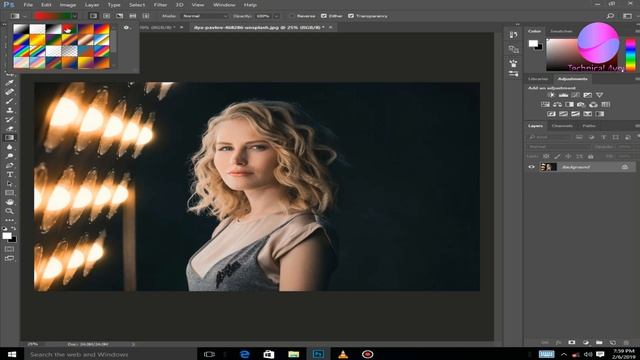The image size is (640, 360).
Task: Select the Rectangle shape tool
Action: click(9, 193)
